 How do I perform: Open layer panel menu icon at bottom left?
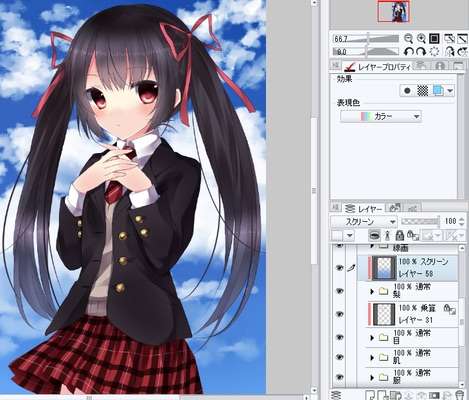click(336, 395)
